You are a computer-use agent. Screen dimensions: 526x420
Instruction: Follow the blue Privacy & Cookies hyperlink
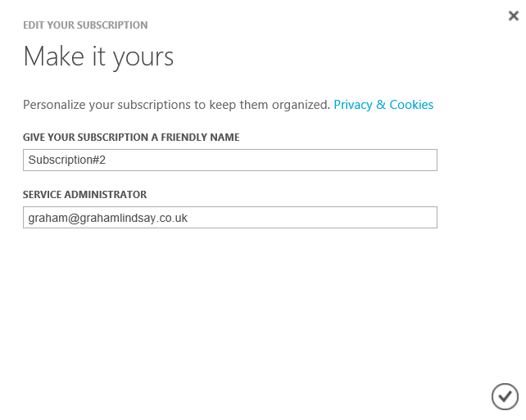coord(383,105)
